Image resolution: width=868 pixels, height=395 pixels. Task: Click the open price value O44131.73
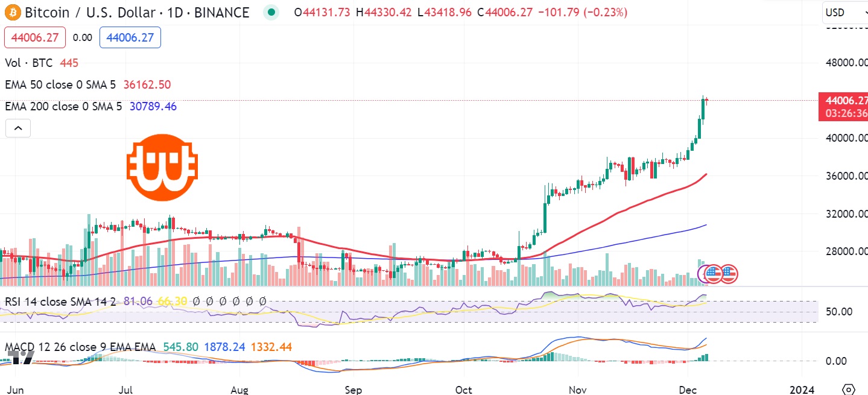[x=322, y=12]
